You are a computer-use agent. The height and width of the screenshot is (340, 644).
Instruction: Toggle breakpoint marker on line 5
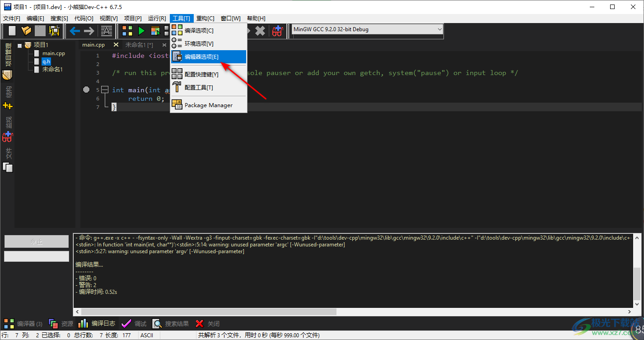pos(86,90)
